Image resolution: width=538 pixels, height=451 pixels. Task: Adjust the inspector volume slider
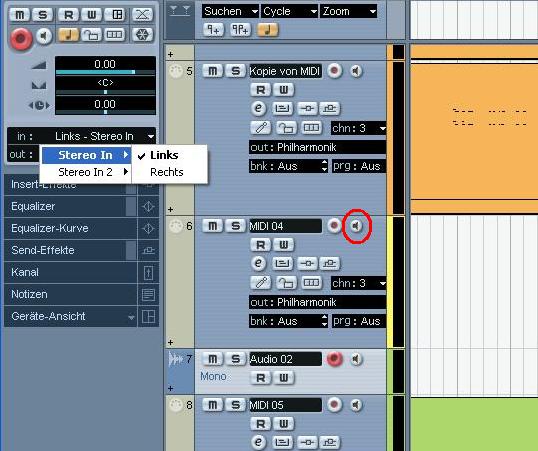pyautogui.click(x=105, y=72)
